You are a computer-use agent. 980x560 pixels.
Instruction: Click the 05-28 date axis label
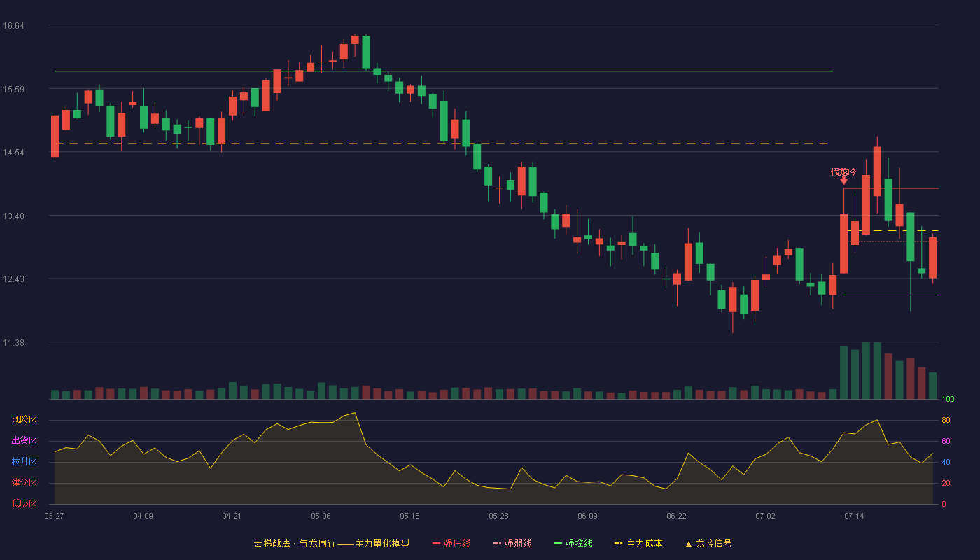(498, 516)
